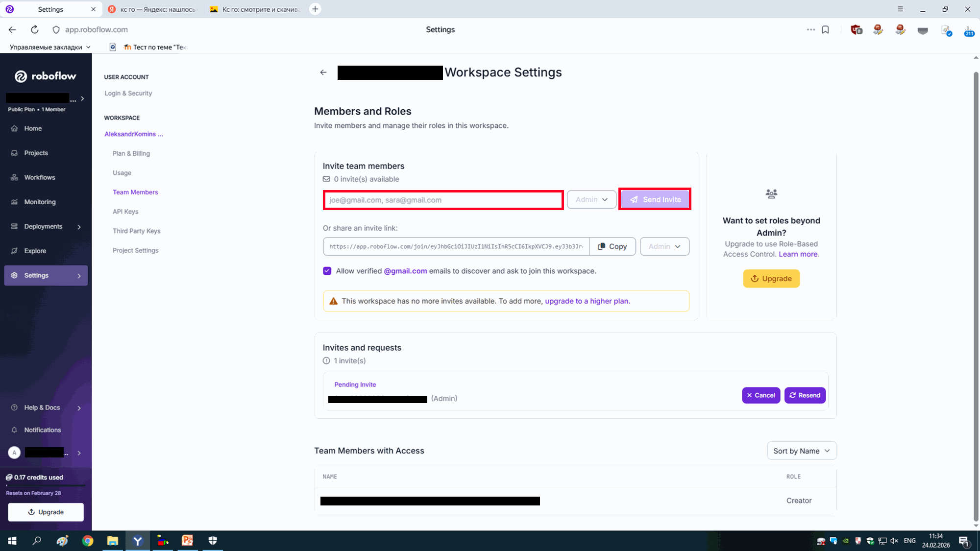Expand the user profile chevron

coord(79,453)
